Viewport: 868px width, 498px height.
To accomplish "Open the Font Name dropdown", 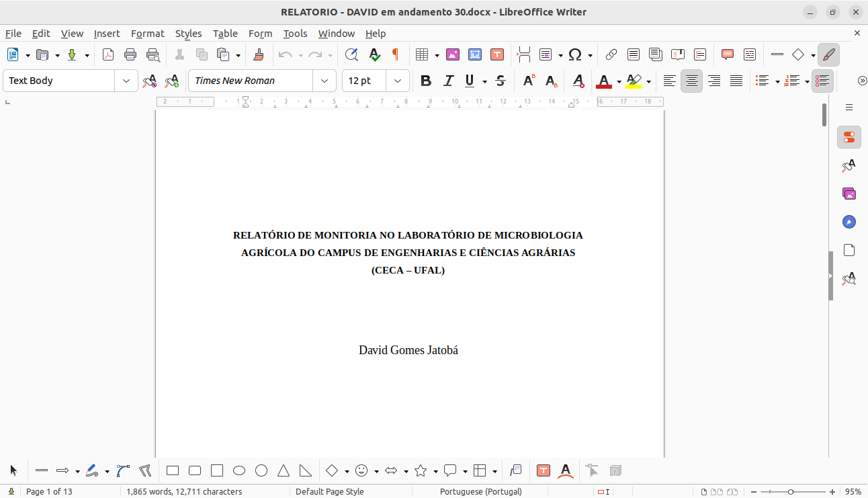I will coord(324,81).
